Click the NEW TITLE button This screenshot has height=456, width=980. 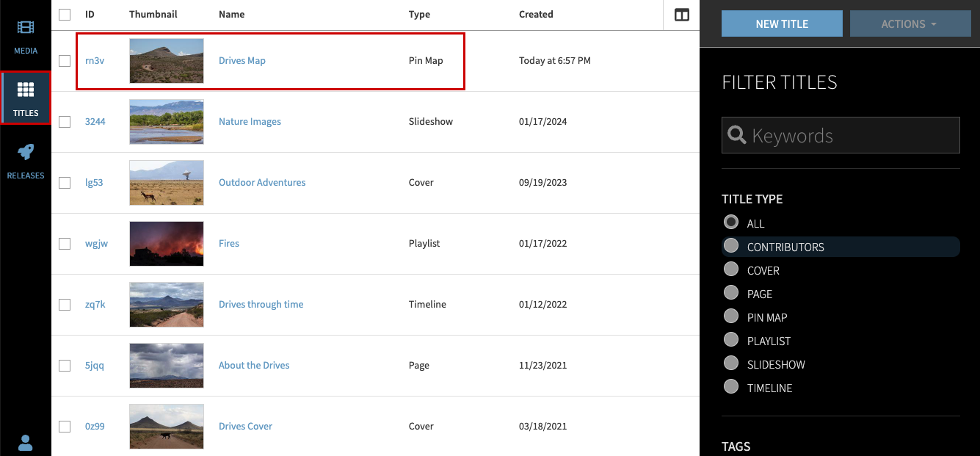tap(781, 23)
